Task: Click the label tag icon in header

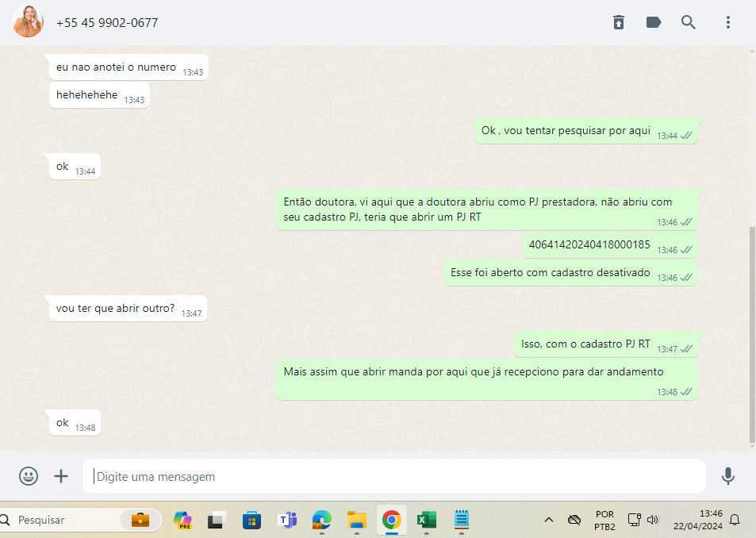Action: click(x=654, y=22)
